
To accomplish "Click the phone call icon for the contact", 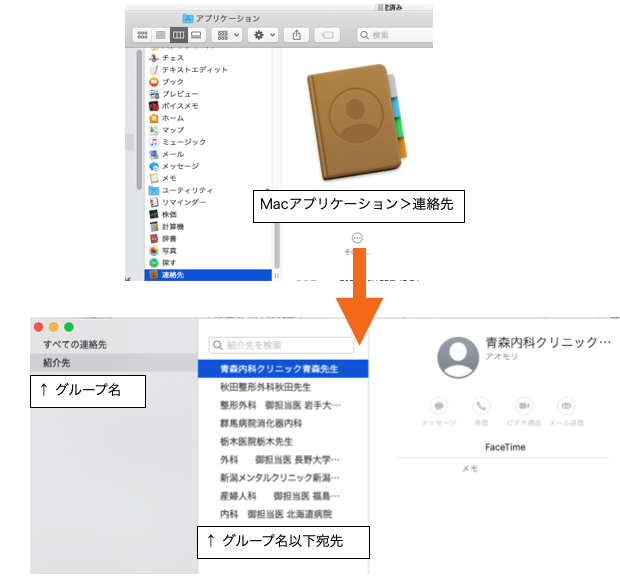I will click(x=481, y=406).
